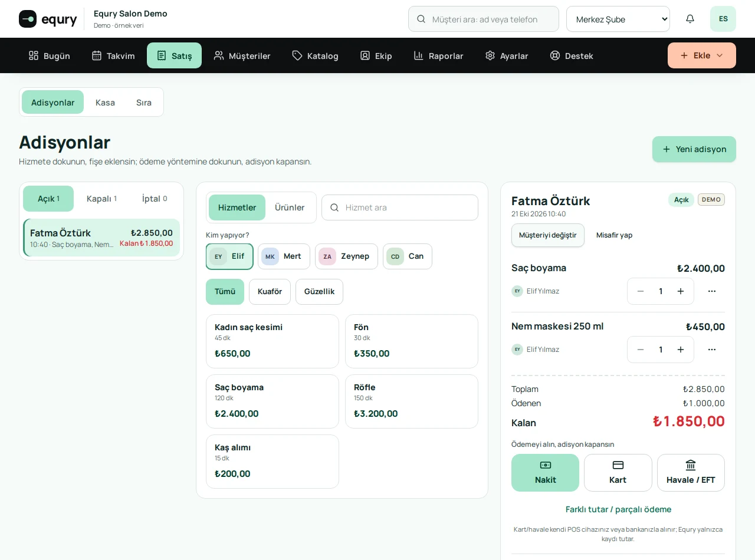Click the notification bell icon

pos(690,19)
